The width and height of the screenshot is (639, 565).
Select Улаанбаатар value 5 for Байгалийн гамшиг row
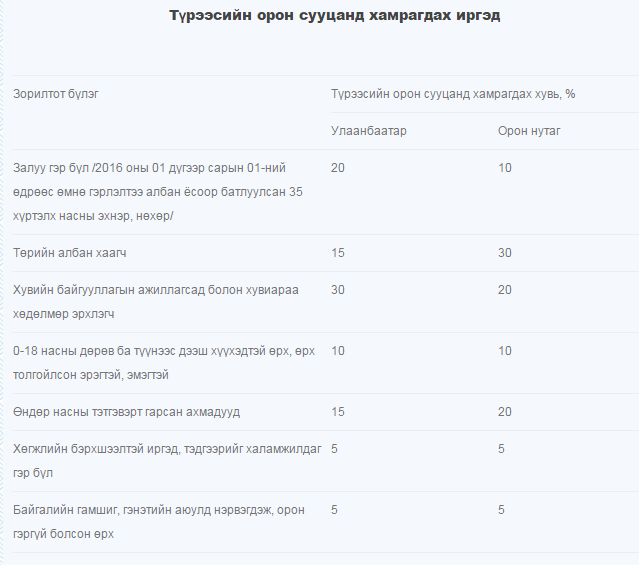tap(334, 510)
